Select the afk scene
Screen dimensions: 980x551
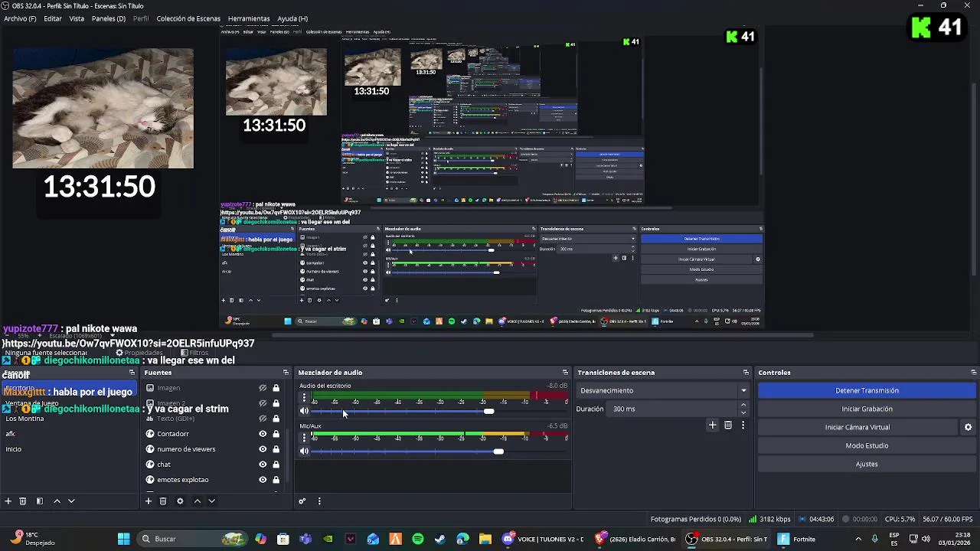tap(11, 434)
